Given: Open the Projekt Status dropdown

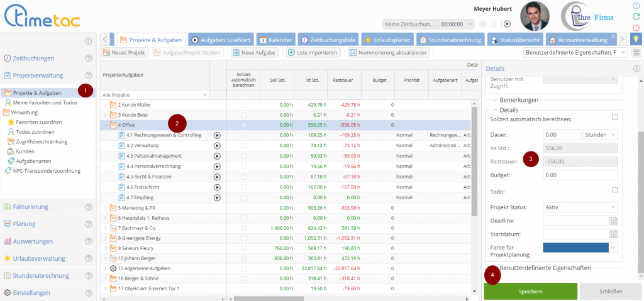Looking at the screenshot, I should (x=580, y=207).
